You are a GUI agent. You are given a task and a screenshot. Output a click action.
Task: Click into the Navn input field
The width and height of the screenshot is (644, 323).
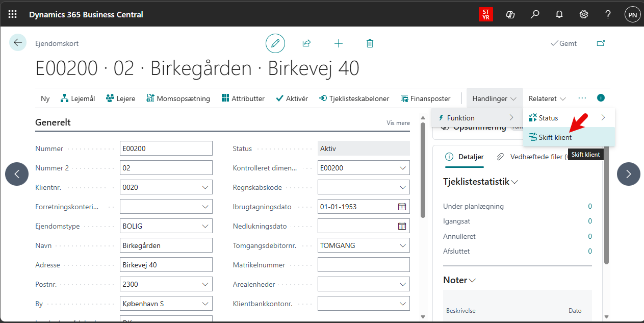tap(166, 245)
